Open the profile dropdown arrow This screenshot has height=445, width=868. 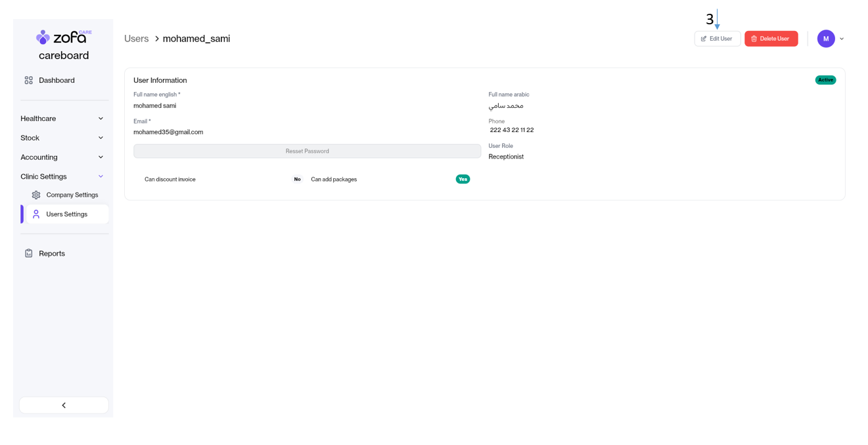842,39
